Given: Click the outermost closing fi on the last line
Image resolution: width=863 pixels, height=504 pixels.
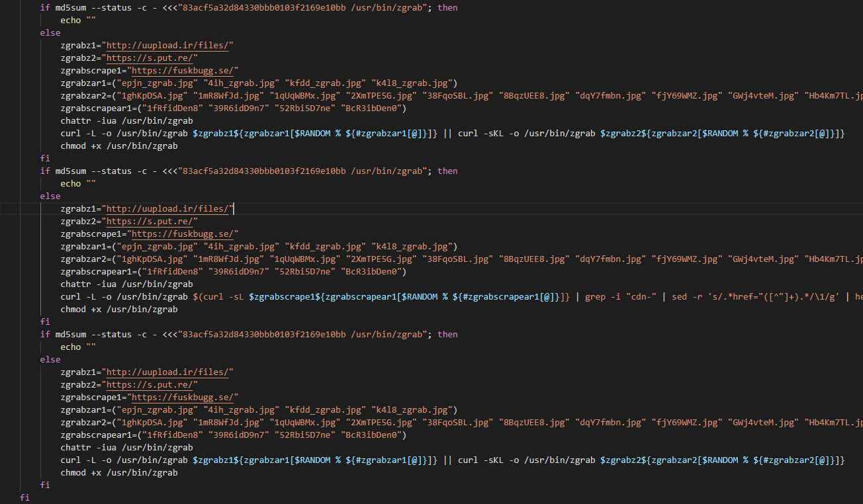Looking at the screenshot, I should pos(24,497).
